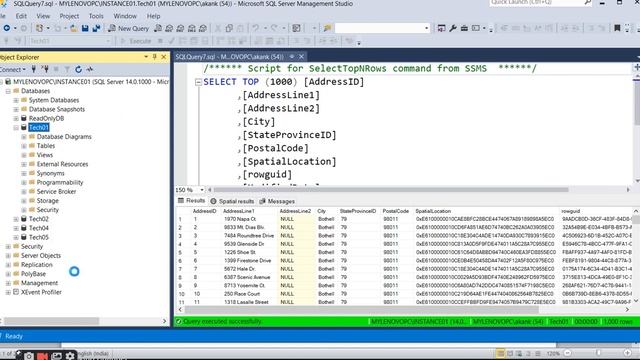Click the Disconnect plug icon in Object Explorer
Screen dimensions: 640x360
click(46, 69)
